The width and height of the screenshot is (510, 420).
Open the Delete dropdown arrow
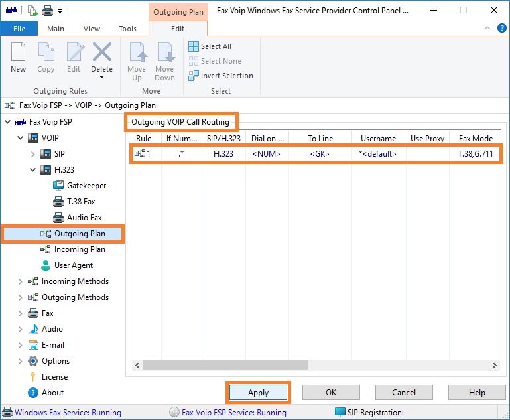click(102, 77)
